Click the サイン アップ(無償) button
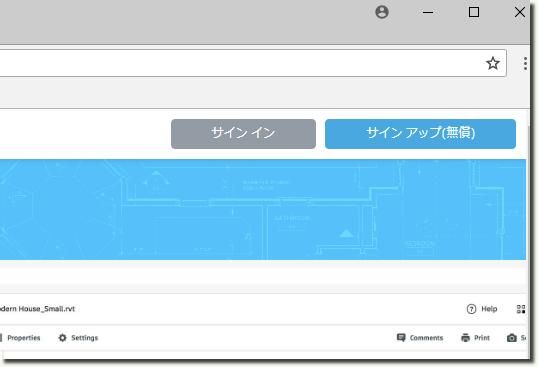Viewport: 538px width, 367px height. coord(420,134)
